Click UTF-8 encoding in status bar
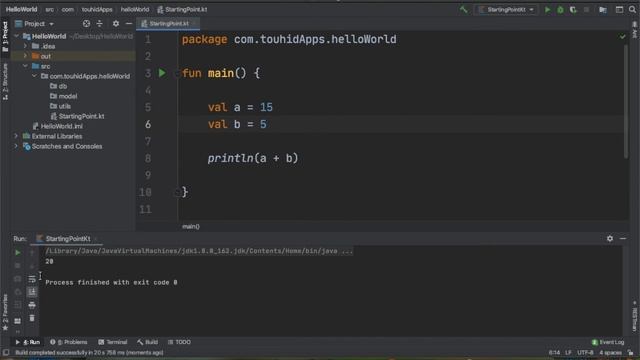This screenshot has width=640, height=360. [x=585, y=353]
